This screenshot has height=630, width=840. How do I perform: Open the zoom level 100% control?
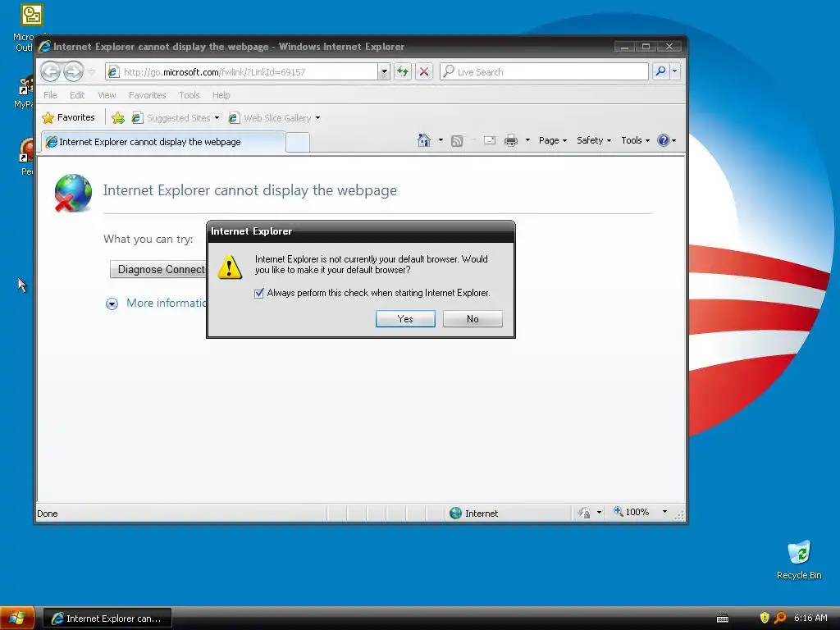click(632, 512)
